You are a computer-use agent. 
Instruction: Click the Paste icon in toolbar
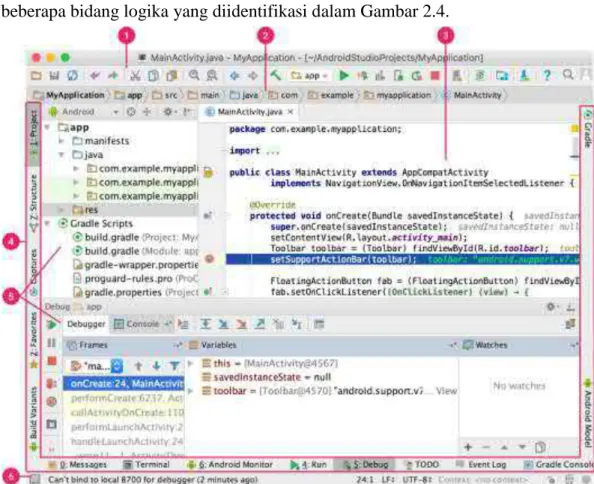(x=172, y=76)
